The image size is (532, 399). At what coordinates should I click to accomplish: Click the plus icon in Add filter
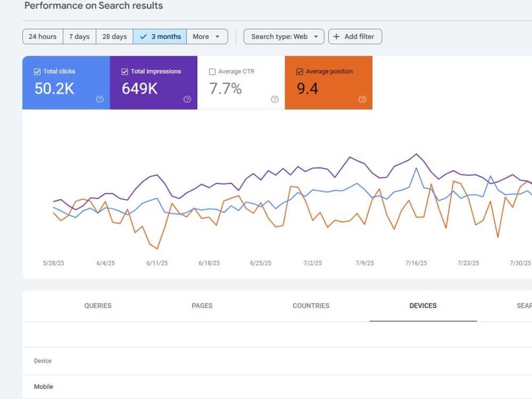336,37
